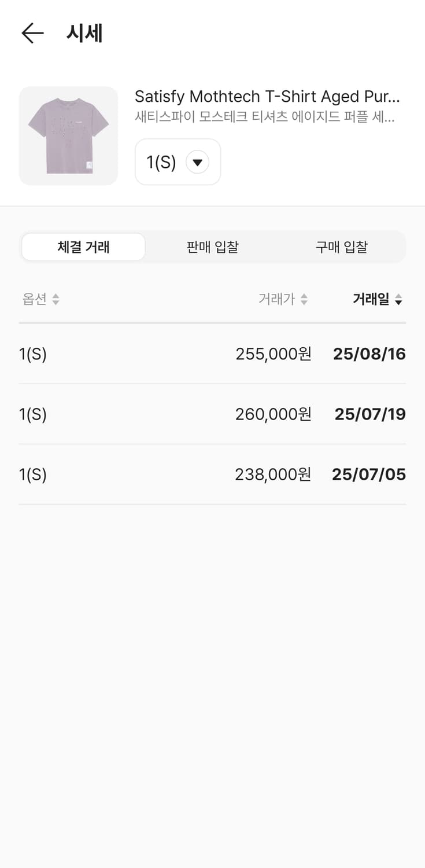This screenshot has height=868, width=425.
Task: Switch to the 체결 거래 tab
Action: tap(83, 247)
